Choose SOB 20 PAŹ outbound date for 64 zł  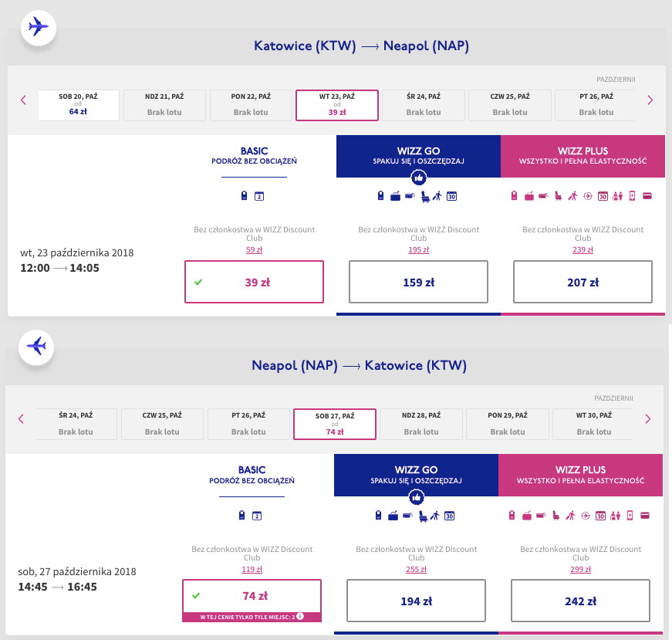(79, 105)
